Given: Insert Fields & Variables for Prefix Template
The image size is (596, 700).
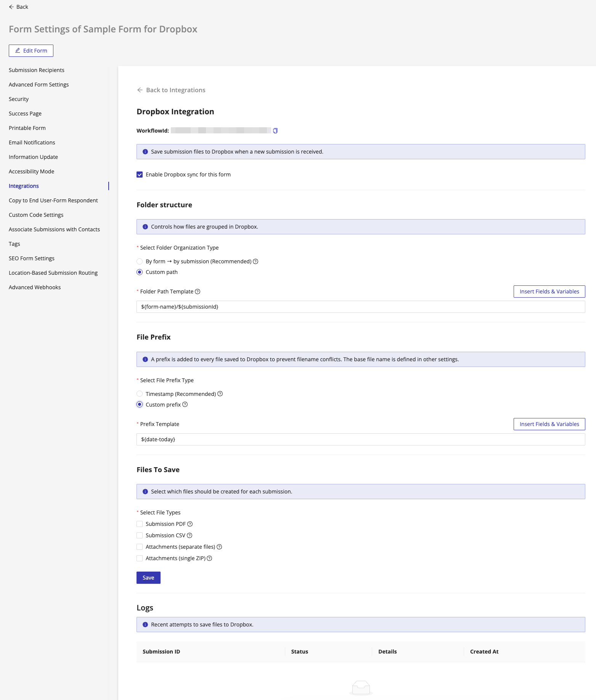Looking at the screenshot, I should [549, 424].
